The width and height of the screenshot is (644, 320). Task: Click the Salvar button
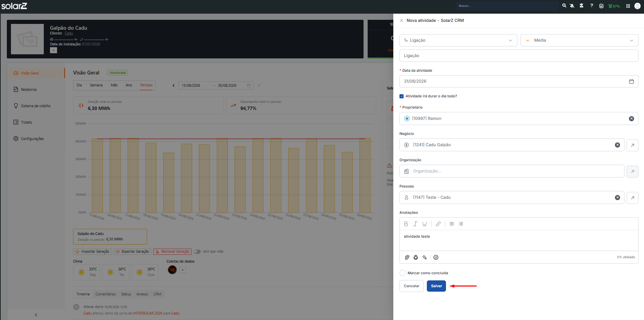pos(436,286)
